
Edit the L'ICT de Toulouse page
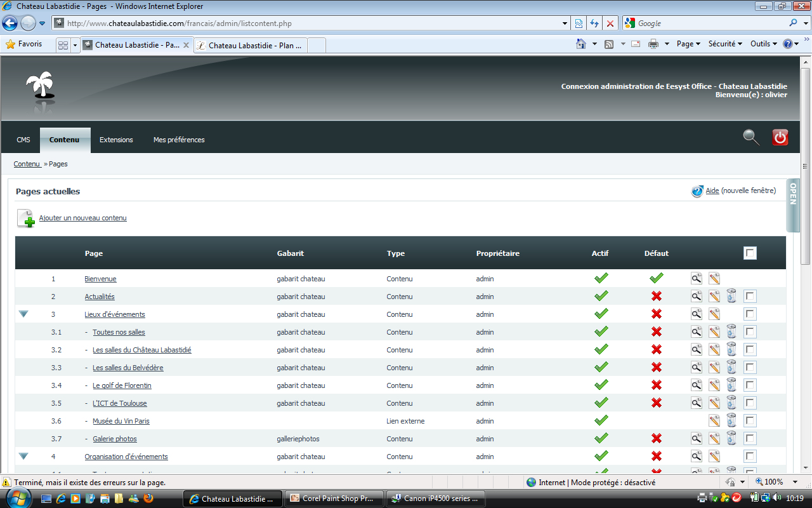coord(714,403)
